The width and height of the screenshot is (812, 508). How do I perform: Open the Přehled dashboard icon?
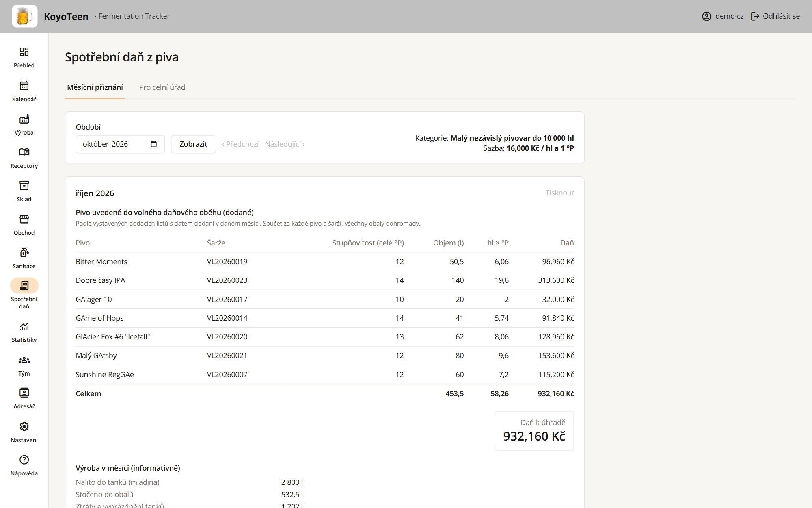point(24,52)
